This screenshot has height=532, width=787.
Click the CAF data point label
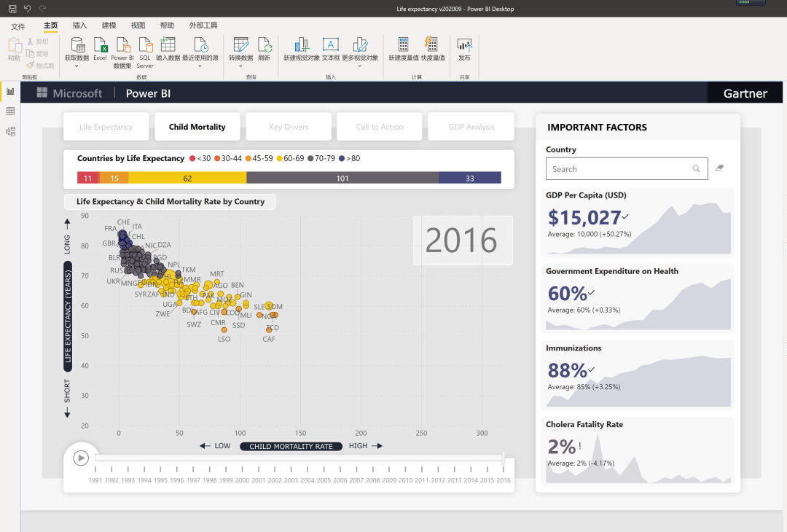pos(269,340)
